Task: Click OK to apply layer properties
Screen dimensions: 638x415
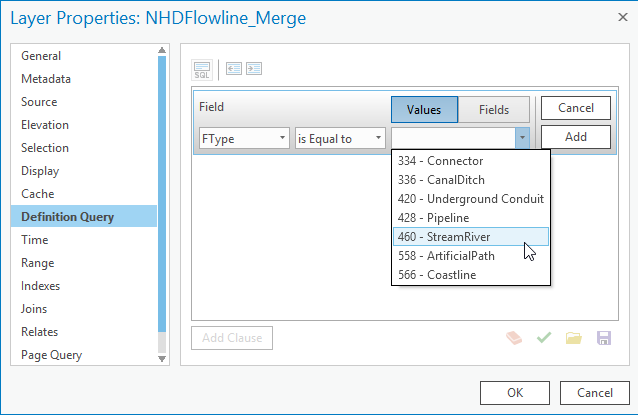Action: pos(514,392)
